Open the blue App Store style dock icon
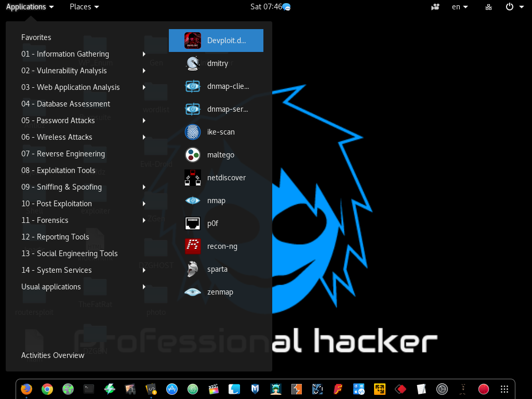The image size is (532, 399). 172,389
